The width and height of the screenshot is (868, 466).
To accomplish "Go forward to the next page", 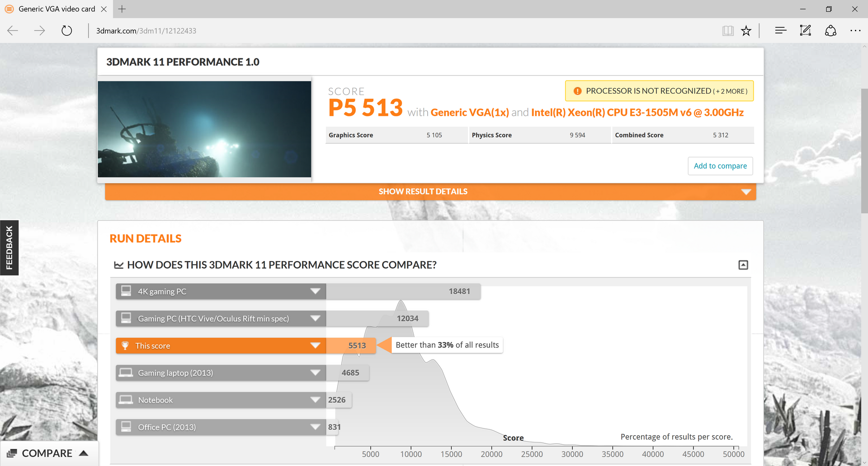I will [x=40, y=31].
